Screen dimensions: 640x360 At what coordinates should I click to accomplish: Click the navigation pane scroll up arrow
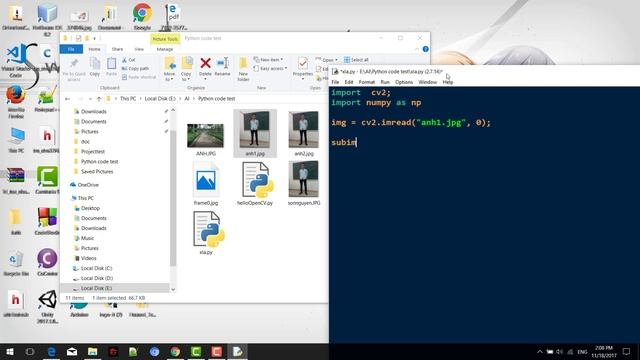[x=173, y=110]
